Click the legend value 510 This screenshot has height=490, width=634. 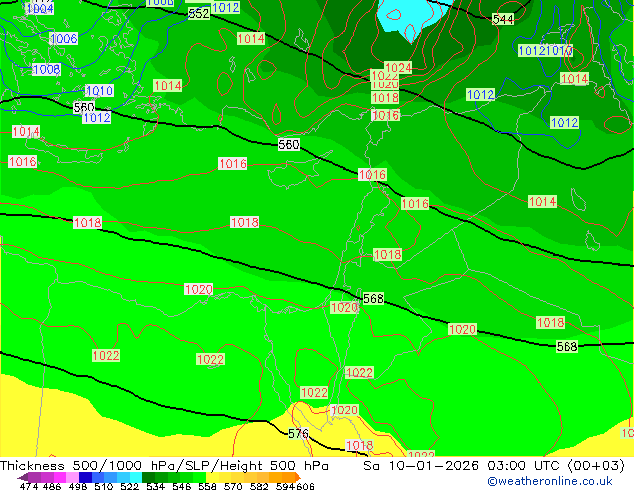104,486
